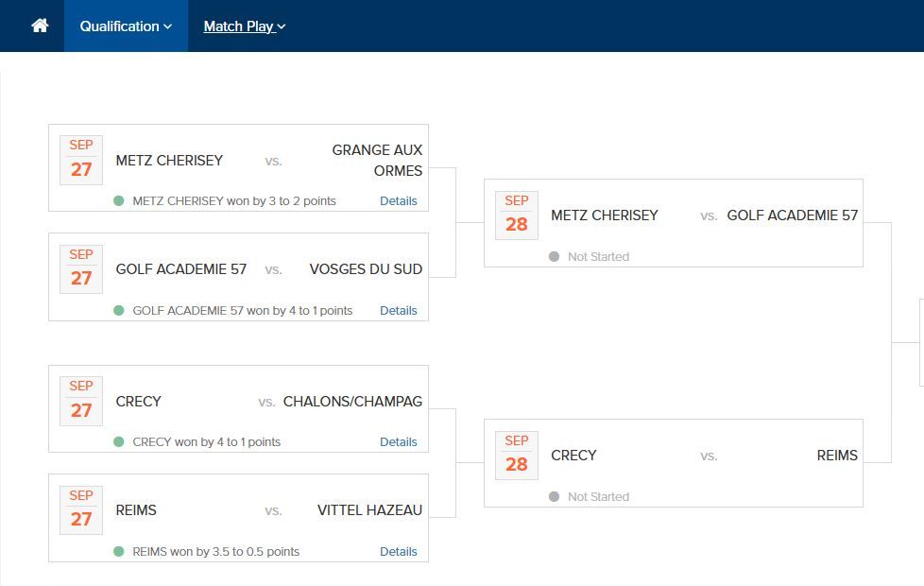
Task: Click Vosges du Sud team name
Action: click(366, 269)
